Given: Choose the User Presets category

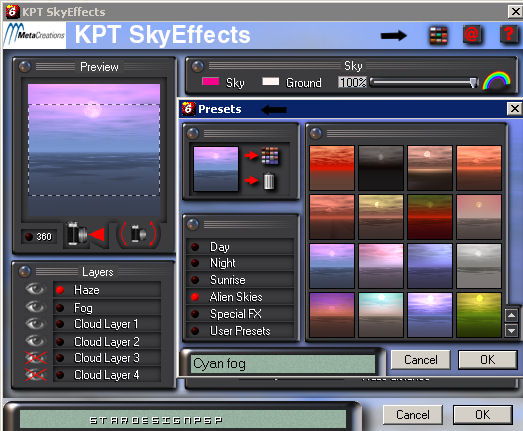Looking at the screenshot, I should click(x=240, y=331).
